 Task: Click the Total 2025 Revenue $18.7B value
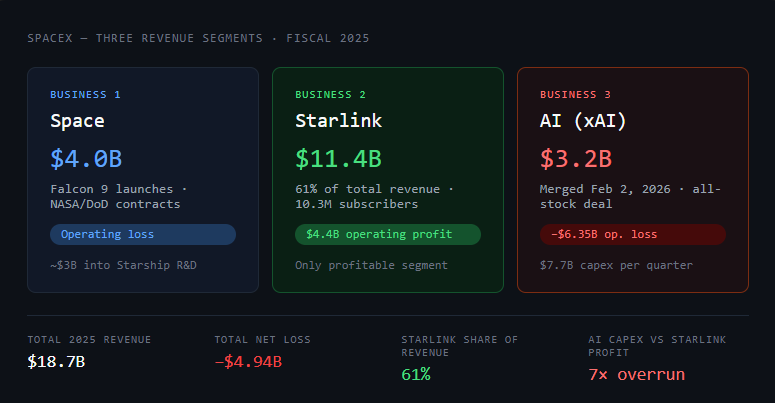click(56, 361)
